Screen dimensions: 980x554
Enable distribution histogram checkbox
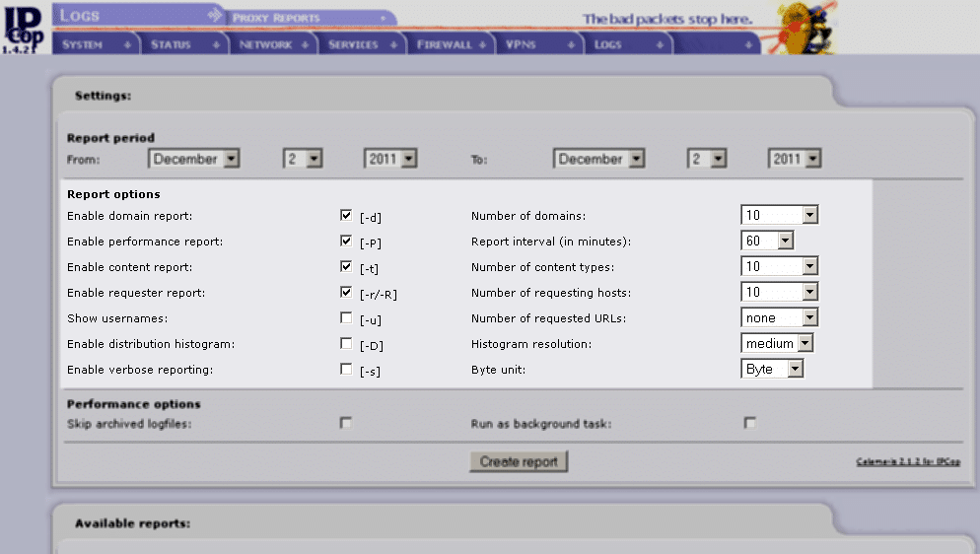[x=346, y=343]
